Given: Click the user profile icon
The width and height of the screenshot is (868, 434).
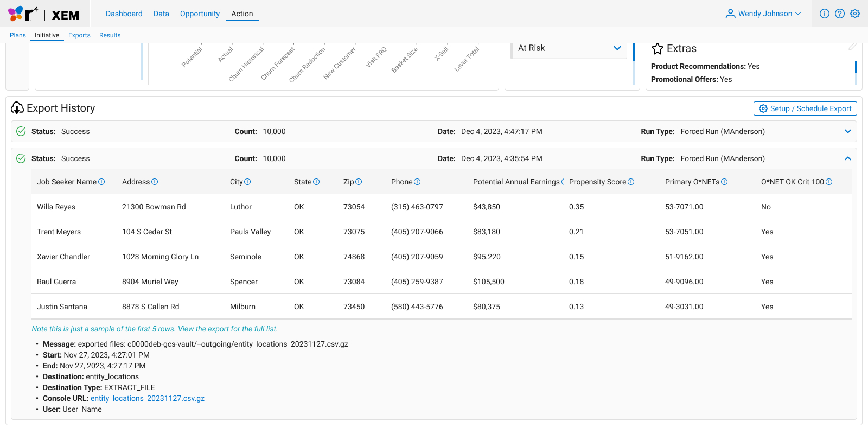Looking at the screenshot, I should (730, 14).
